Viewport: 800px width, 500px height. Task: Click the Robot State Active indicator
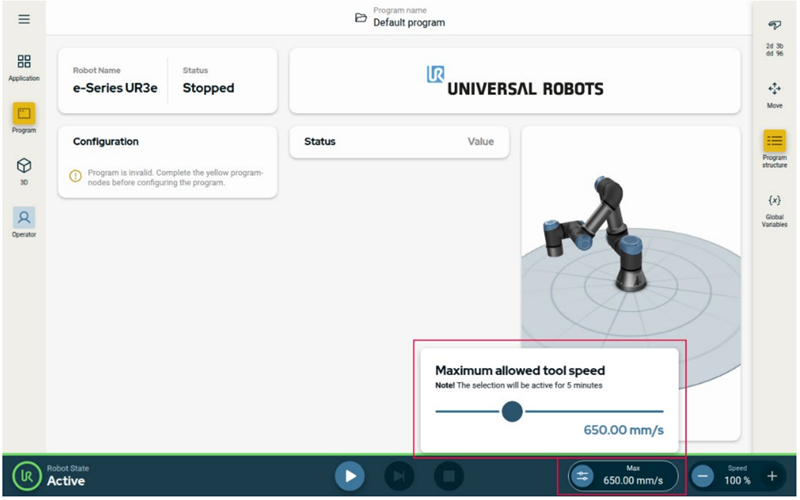(x=50, y=476)
